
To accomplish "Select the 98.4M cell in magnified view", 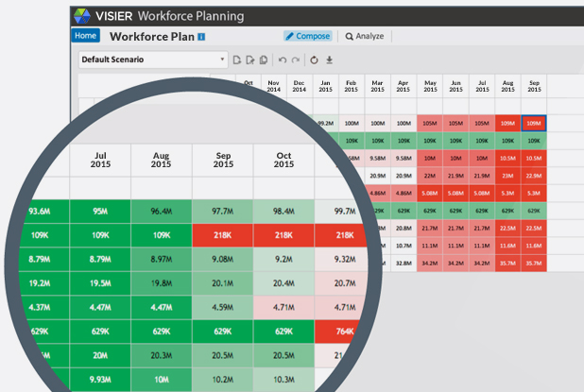I will tap(283, 212).
